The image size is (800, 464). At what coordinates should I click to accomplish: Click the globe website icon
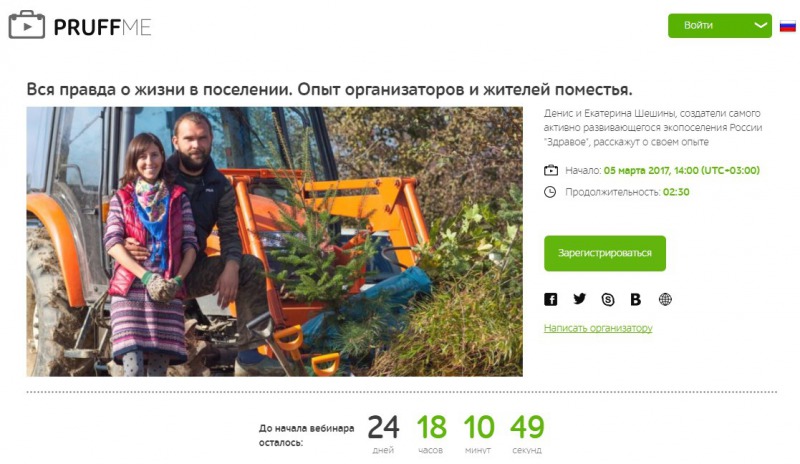[665, 299]
